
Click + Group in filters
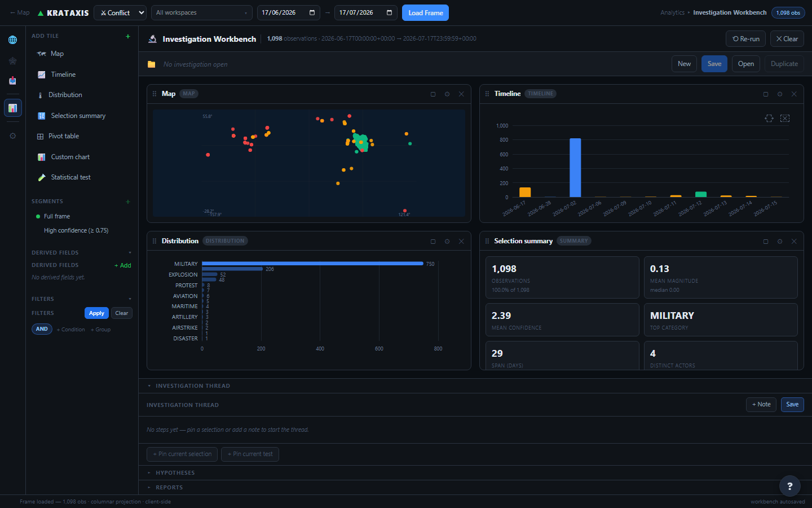click(x=101, y=330)
